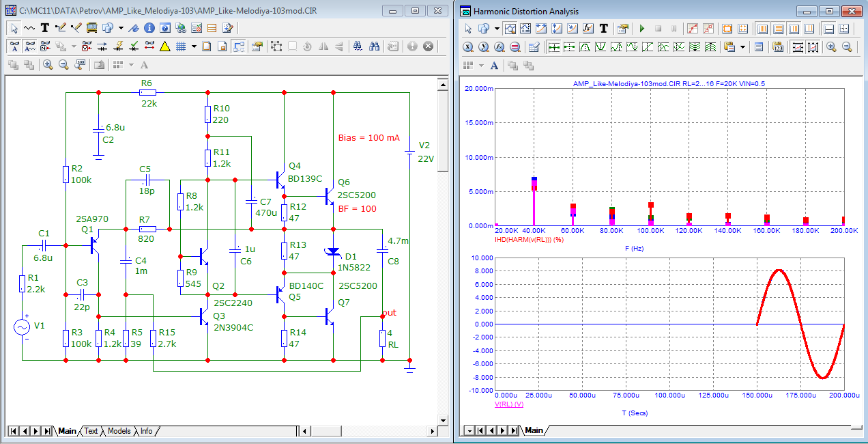This screenshot has height=444, width=868.
Task: Toggle the grid display button in schematic toolbar
Action: tap(181, 46)
